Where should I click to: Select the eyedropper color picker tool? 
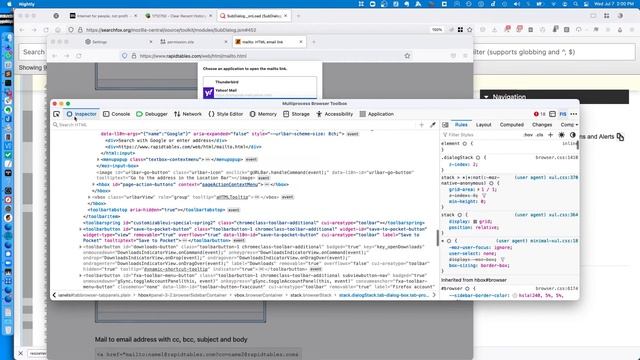pyautogui.click(x=433, y=125)
